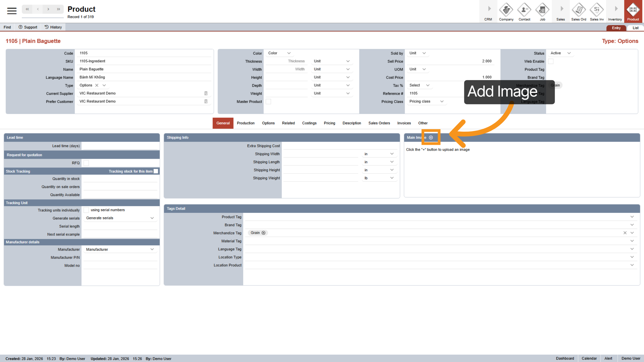The width and height of the screenshot is (644, 362).
Task: Go to the next record with the arrow icon
Action: 48,9
